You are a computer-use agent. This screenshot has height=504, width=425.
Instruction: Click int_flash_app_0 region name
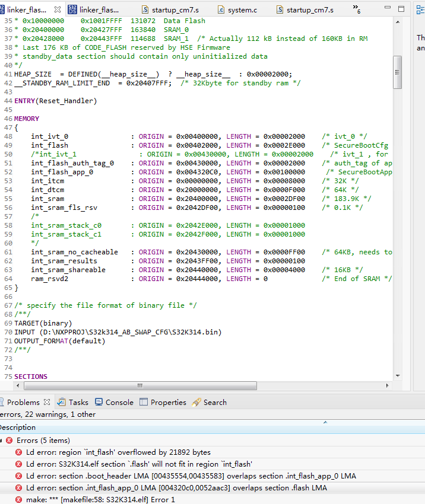pos(62,172)
